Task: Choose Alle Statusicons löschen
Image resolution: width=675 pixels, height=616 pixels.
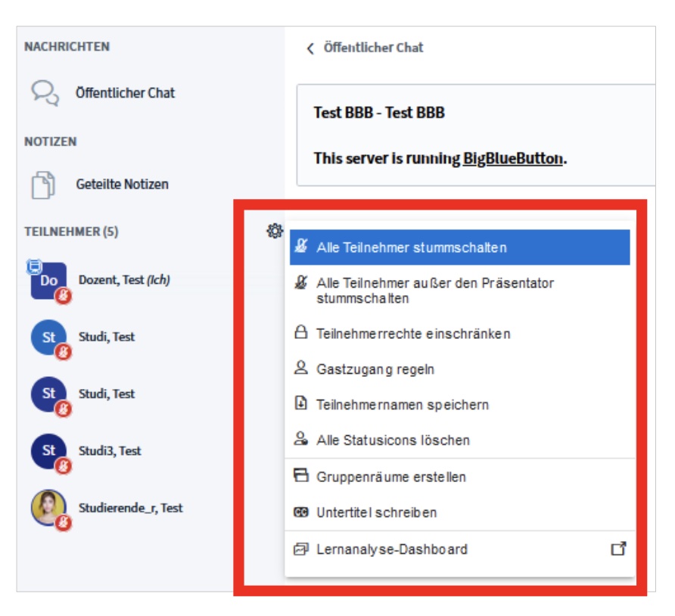Action: click(393, 440)
